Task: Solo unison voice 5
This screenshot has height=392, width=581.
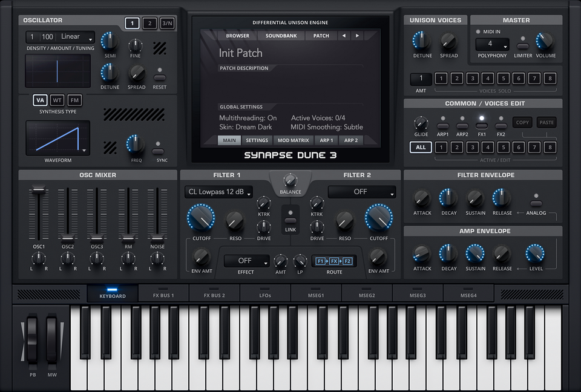Action: tap(503, 79)
